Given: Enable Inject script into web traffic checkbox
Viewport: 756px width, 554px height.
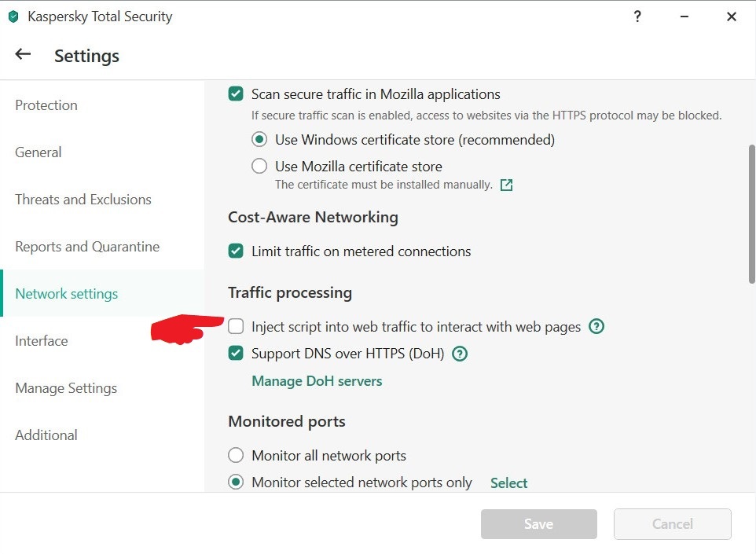Looking at the screenshot, I should tap(236, 326).
